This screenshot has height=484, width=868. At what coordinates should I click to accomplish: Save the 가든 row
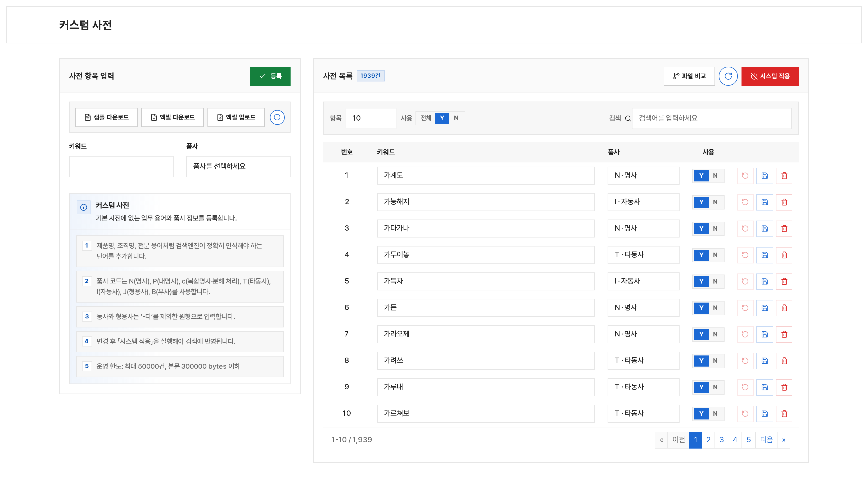point(765,308)
